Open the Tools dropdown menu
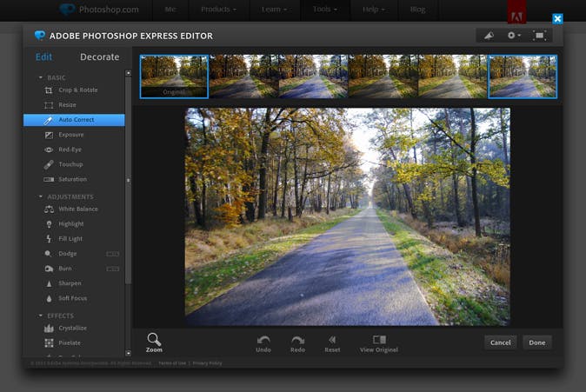Screen dimensions: 586x392 click(325, 10)
